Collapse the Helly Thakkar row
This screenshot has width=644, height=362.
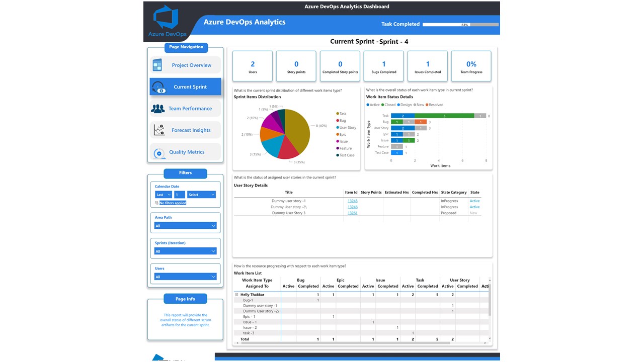(x=237, y=295)
